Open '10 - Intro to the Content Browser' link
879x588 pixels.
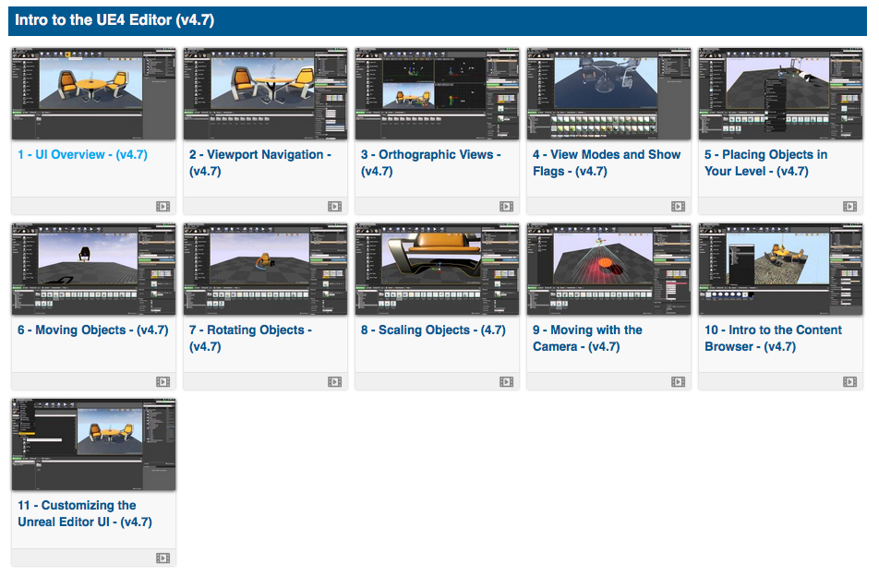pyautogui.click(x=773, y=338)
